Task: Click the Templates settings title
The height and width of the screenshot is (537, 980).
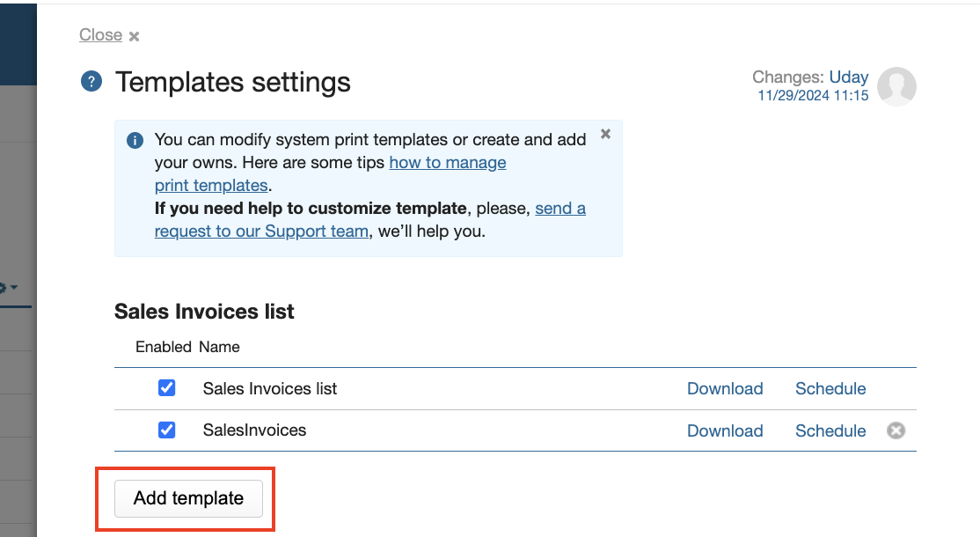Action: pos(232,82)
